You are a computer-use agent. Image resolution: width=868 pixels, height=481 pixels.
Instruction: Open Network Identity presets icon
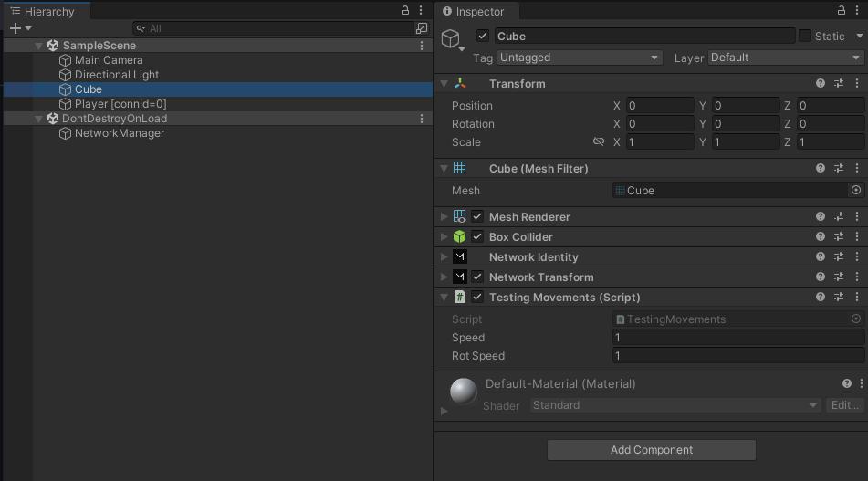click(x=839, y=256)
